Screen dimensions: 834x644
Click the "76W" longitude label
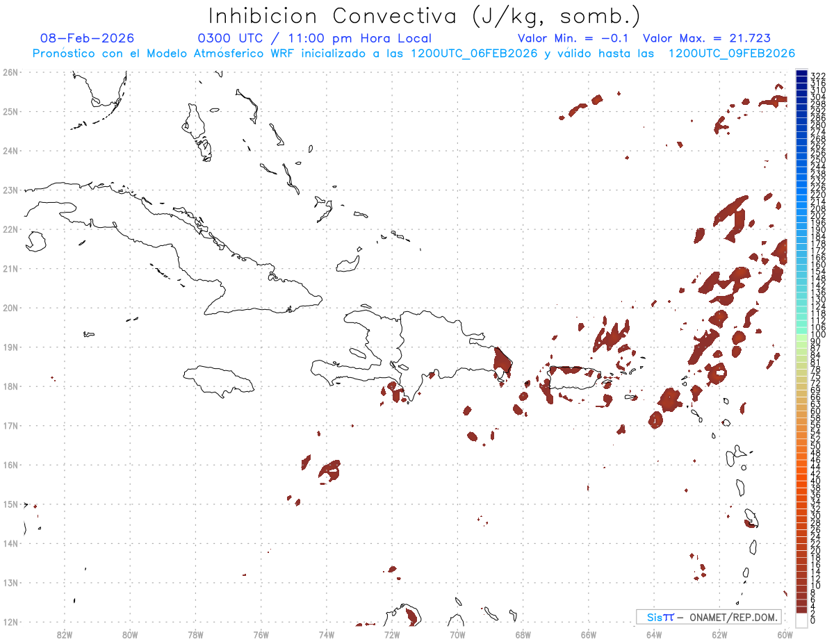point(261,634)
